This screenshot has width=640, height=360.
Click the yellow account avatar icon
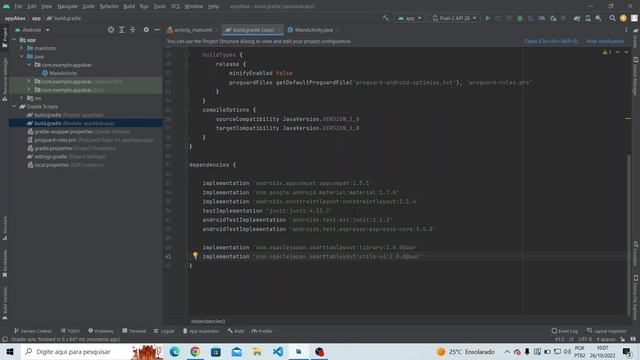pos(623,18)
